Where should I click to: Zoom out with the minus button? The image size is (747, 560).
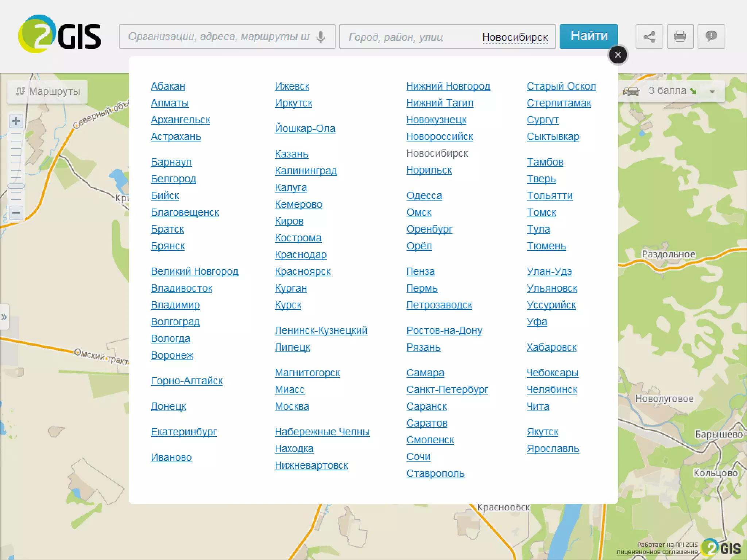(x=16, y=213)
